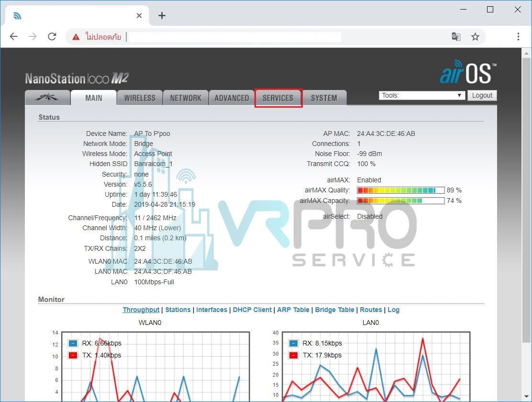Open the SERVICES tab
Image resolution: width=532 pixels, height=402 pixels.
point(278,98)
